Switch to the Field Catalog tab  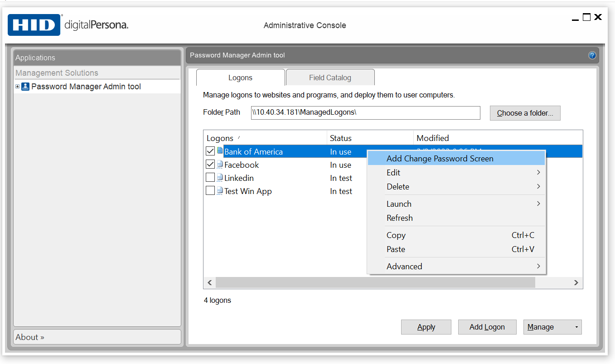pyautogui.click(x=330, y=78)
